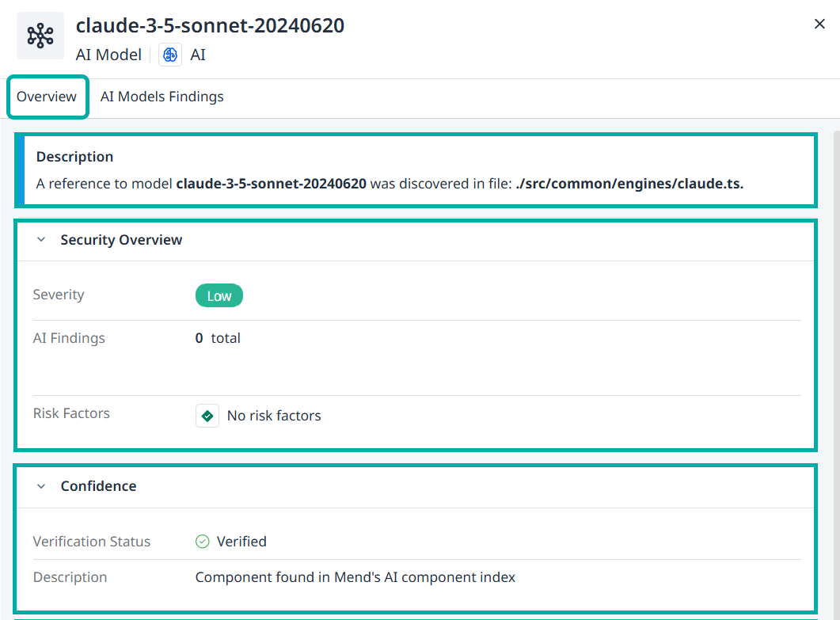840x620 pixels.
Task: Click the claude.ts file path in Description
Action: tap(629, 184)
